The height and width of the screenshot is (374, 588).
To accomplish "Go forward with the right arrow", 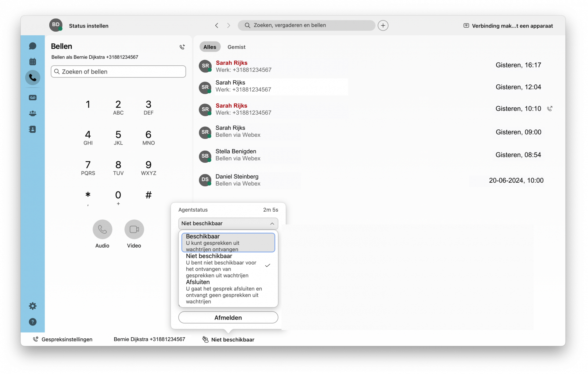I will [x=229, y=25].
